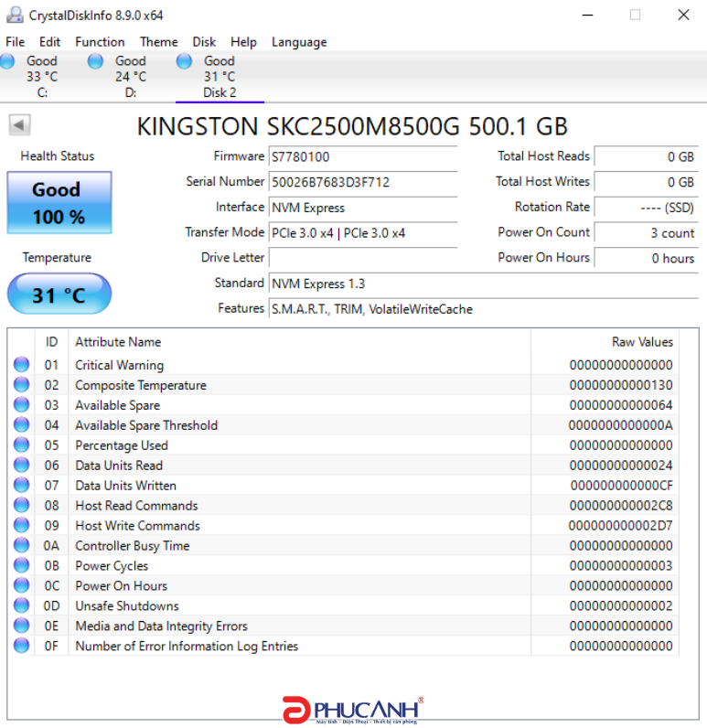Select the Disk 2 tab
707x728 pixels.
(x=220, y=77)
